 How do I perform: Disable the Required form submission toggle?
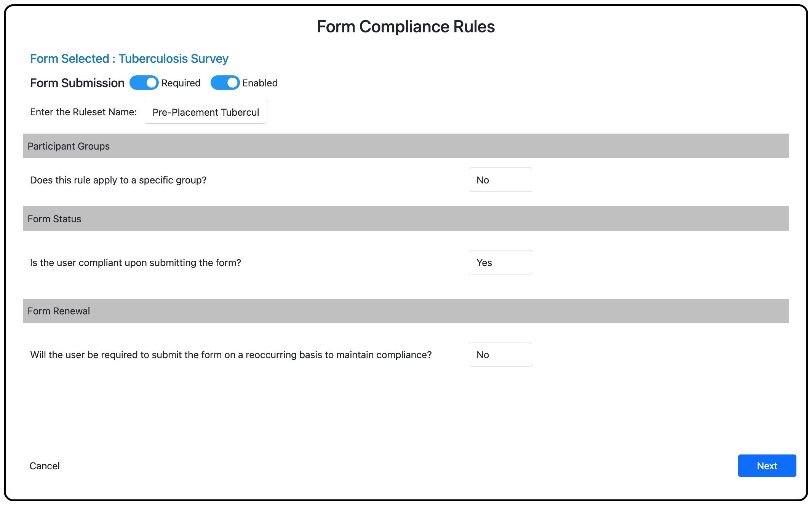[144, 83]
